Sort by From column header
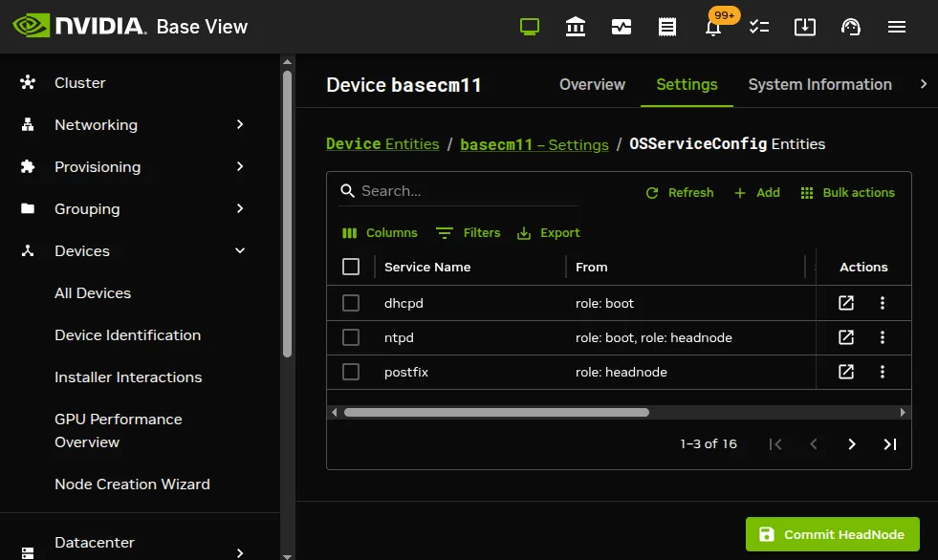This screenshot has height=560, width=938. tap(591, 268)
